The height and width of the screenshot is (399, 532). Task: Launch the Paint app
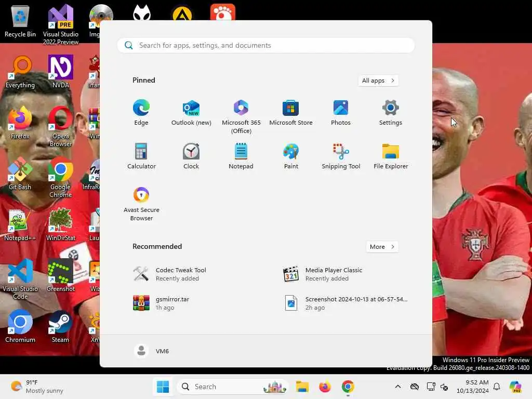click(x=291, y=156)
